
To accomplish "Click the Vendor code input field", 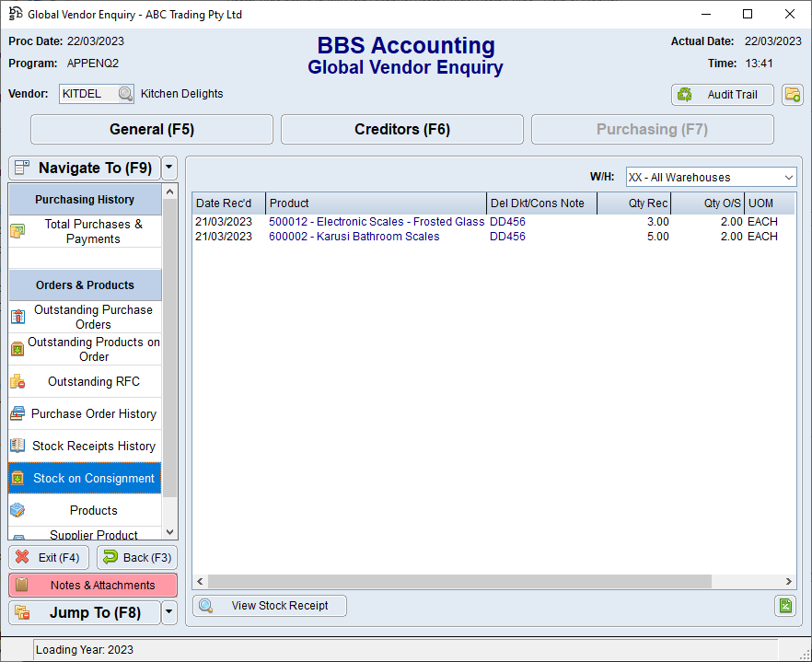I will click(x=87, y=94).
